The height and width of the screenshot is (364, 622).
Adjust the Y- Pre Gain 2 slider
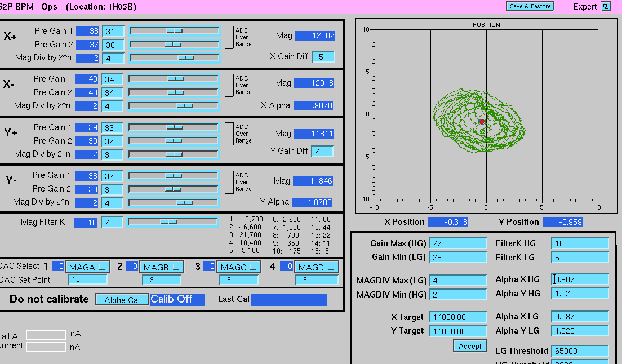[173, 189]
